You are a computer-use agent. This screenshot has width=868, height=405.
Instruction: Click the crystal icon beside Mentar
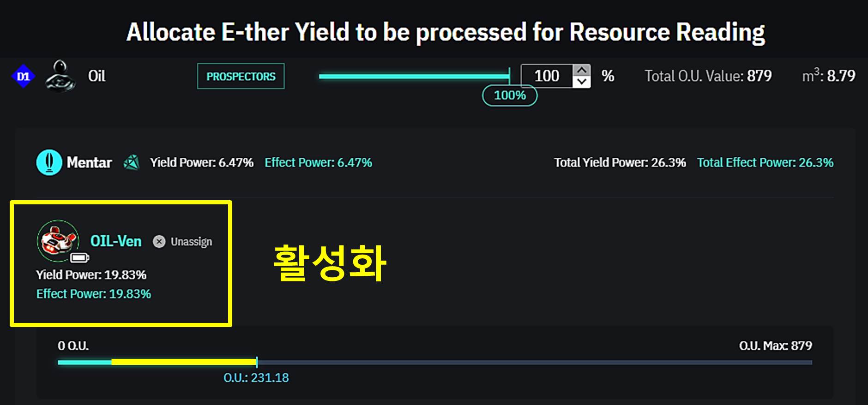coord(132,162)
